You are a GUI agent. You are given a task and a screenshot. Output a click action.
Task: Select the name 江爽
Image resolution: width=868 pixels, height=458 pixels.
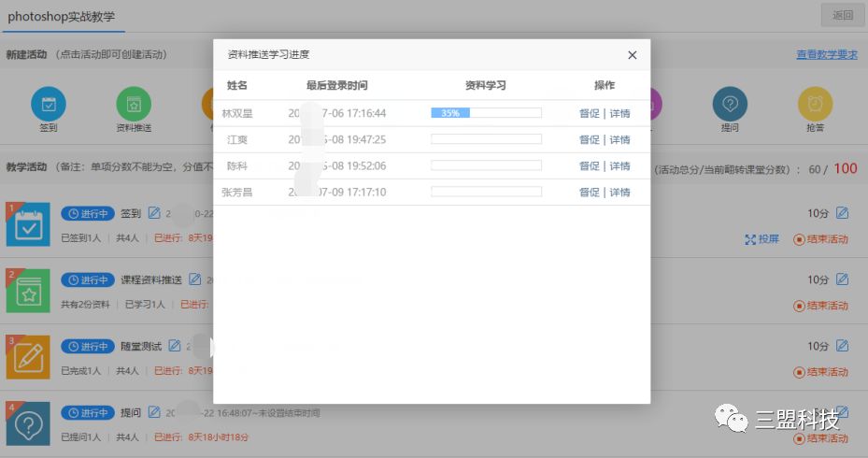(237, 139)
